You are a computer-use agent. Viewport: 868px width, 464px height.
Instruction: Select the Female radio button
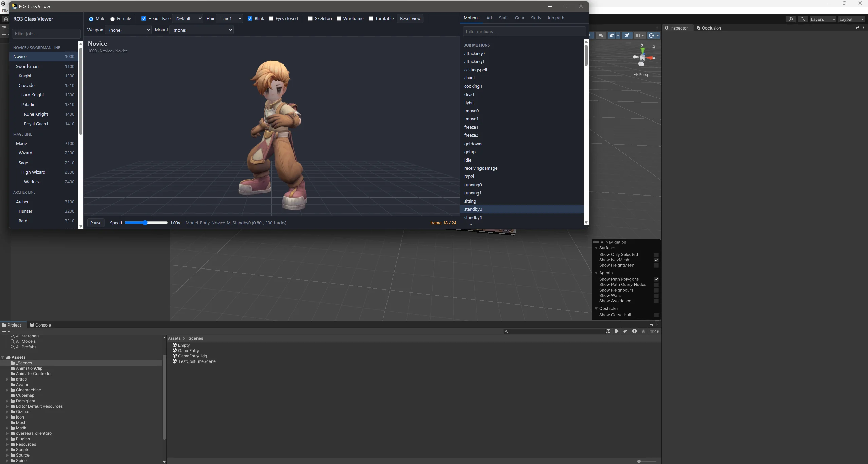pyautogui.click(x=112, y=19)
